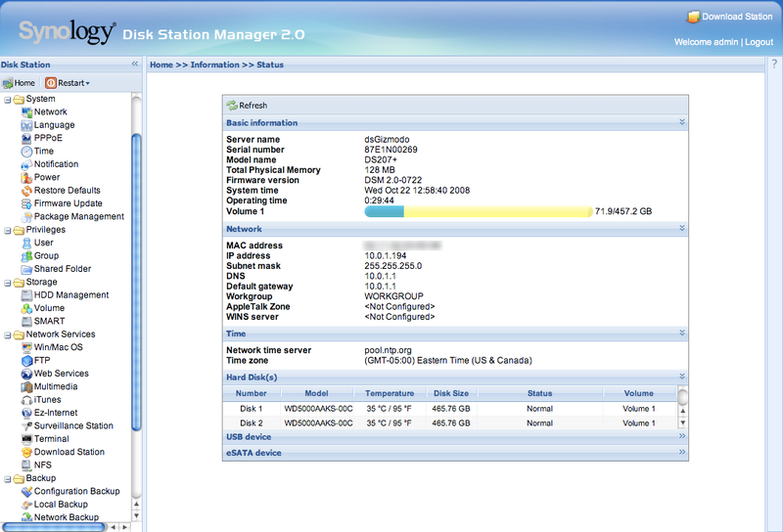Open the Win/Mac OS icon

tap(26, 347)
